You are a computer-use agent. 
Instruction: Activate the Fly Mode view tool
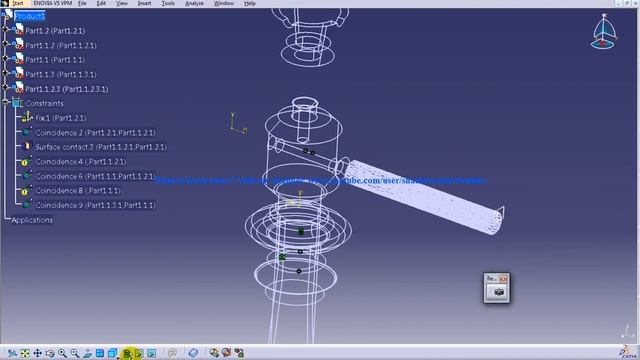click(12, 353)
